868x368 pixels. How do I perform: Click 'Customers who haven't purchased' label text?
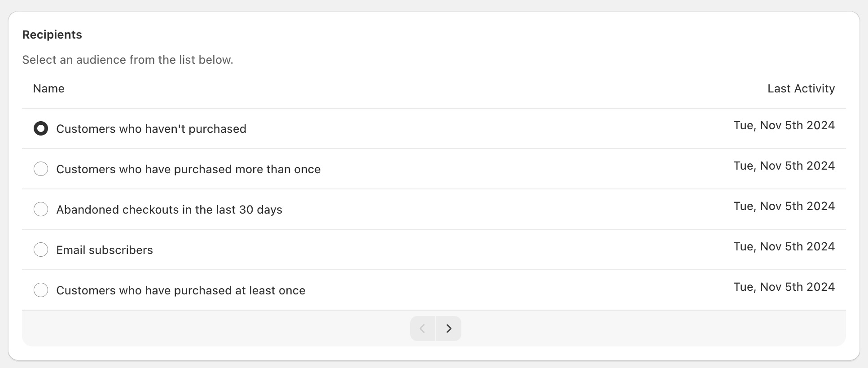pos(151,129)
